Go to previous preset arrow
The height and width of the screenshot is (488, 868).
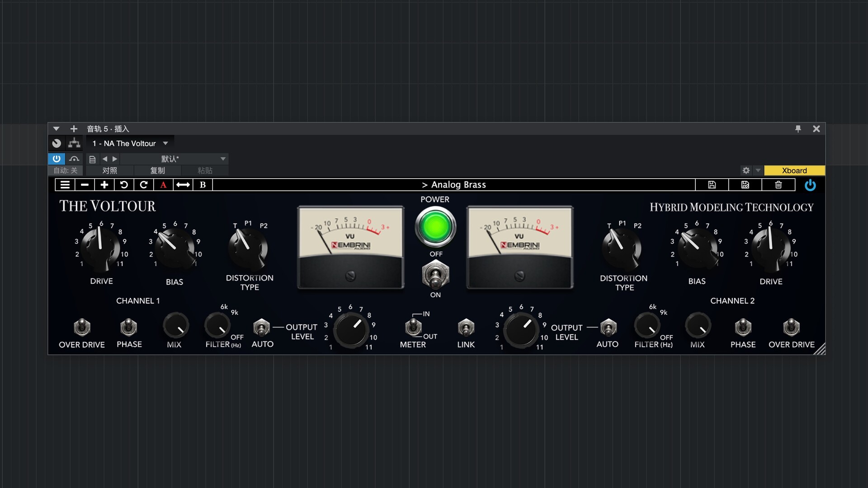tap(105, 159)
